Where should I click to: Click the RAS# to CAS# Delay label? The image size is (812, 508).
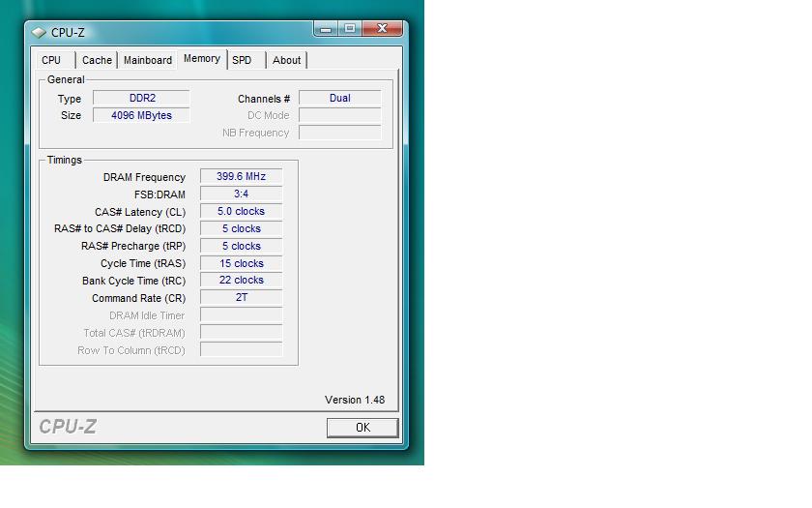120,228
